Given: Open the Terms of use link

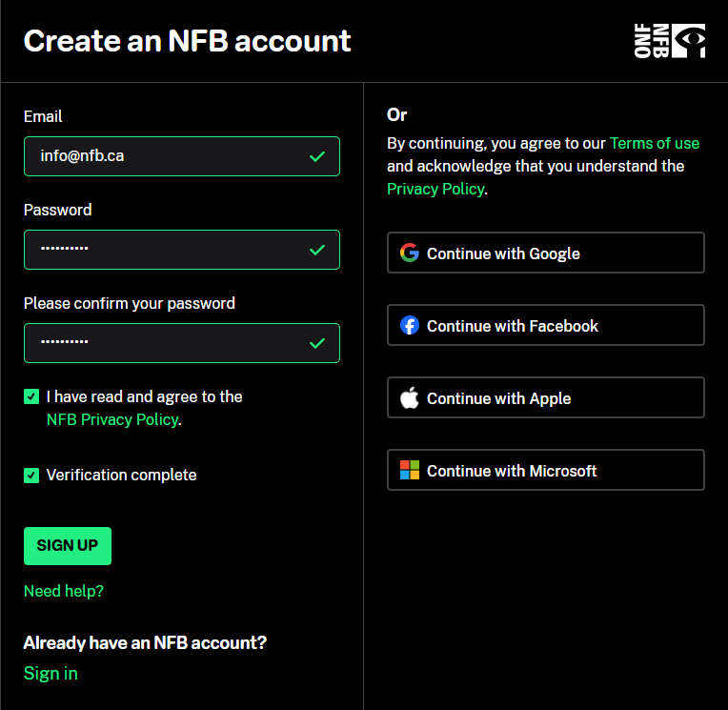Looking at the screenshot, I should [654, 143].
